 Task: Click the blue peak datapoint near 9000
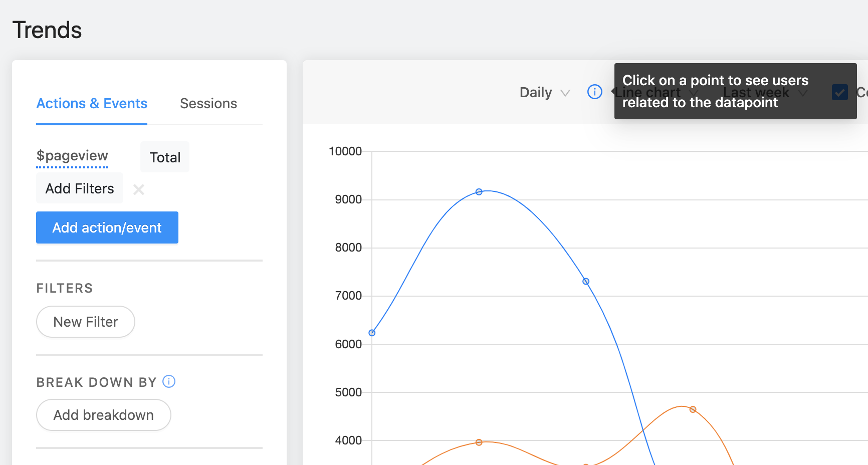pos(479,192)
